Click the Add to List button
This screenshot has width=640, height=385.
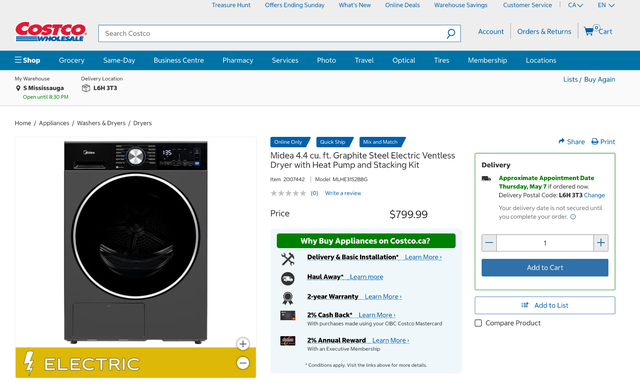click(x=545, y=305)
